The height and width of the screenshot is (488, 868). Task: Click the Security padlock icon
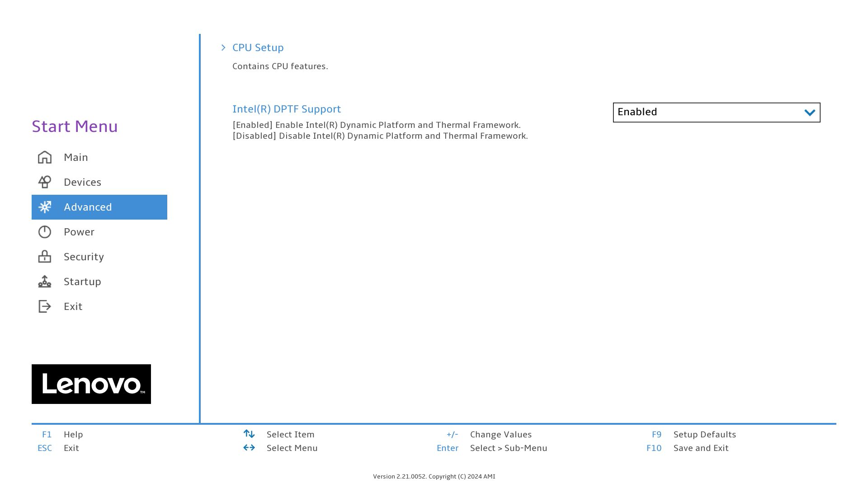click(44, 257)
